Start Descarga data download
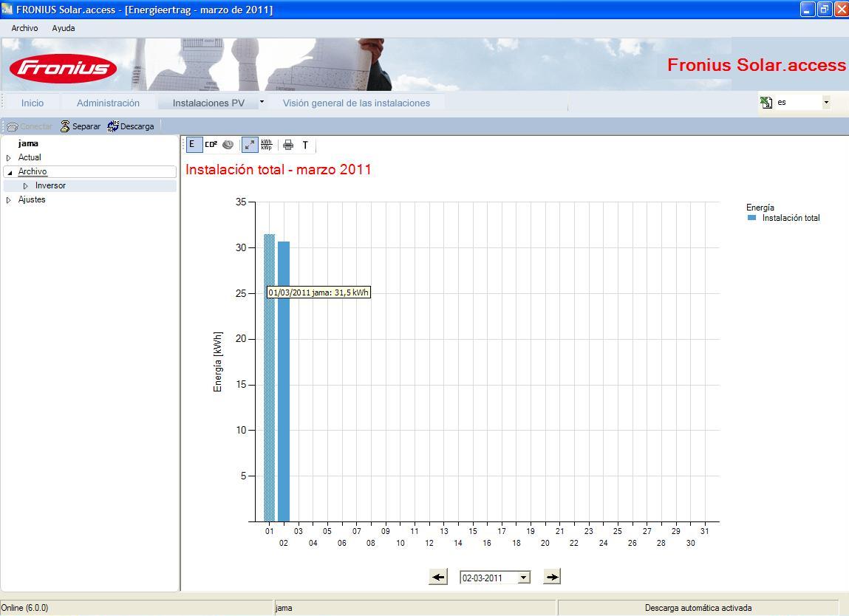 coord(131,126)
